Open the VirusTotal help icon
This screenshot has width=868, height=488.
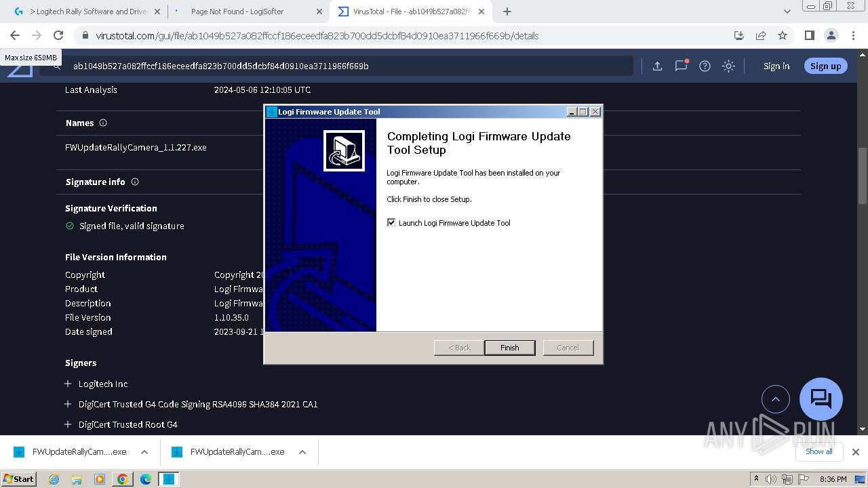[705, 66]
